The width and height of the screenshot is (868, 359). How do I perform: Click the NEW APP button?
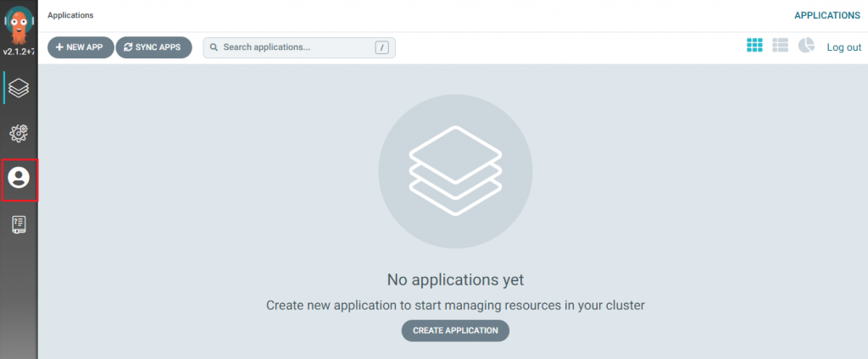81,47
